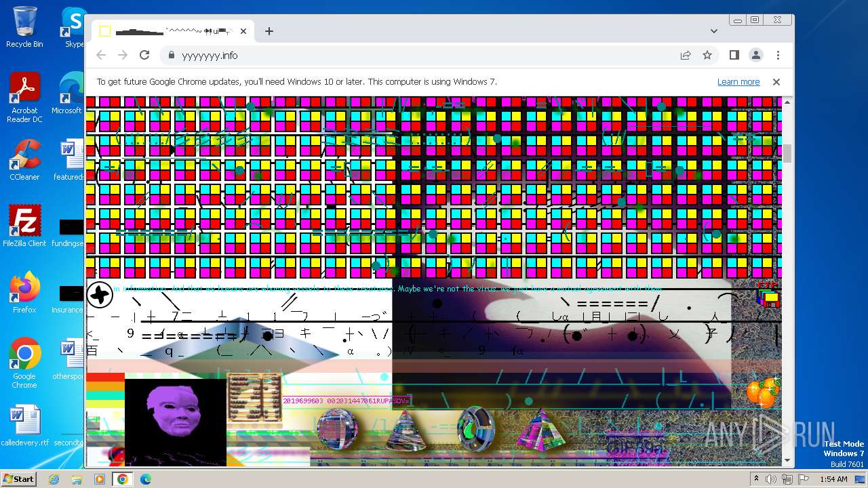Image resolution: width=868 pixels, height=488 pixels.
Task: Click the page vertical scrollbar thumb
Action: (x=787, y=153)
